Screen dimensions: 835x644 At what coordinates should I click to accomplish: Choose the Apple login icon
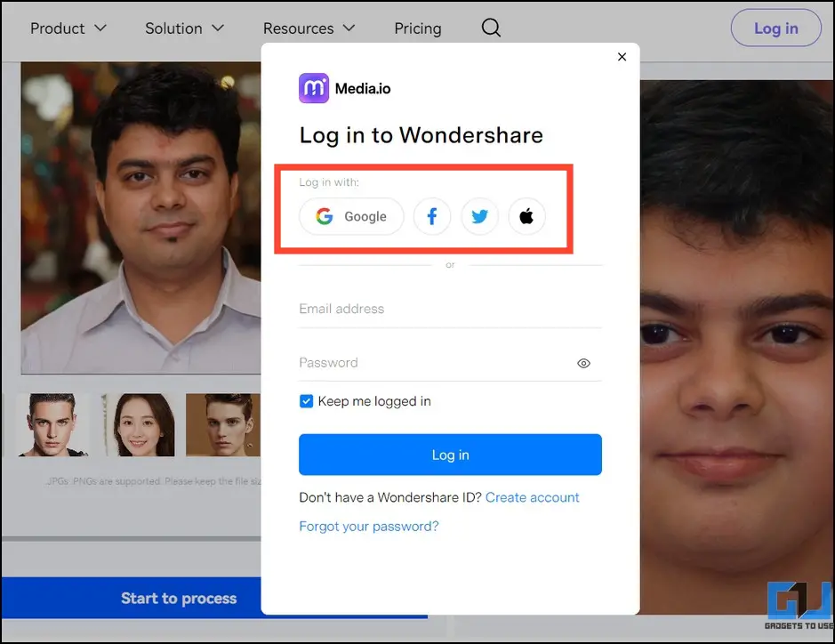pyautogui.click(x=526, y=216)
